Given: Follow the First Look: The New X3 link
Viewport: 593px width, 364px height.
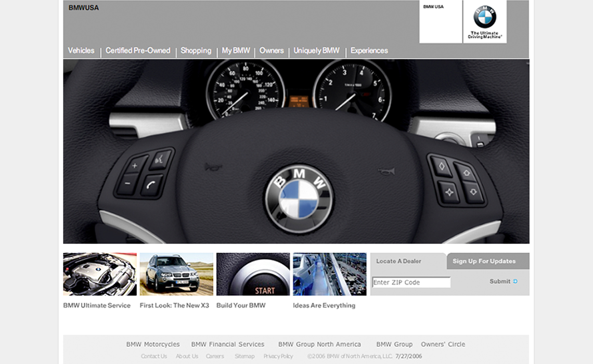Looking at the screenshot, I should tap(174, 305).
